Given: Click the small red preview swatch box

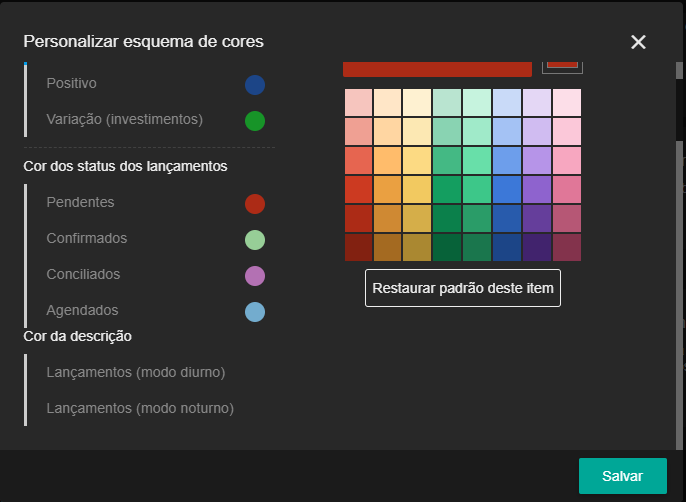Looking at the screenshot, I should 562,63.
